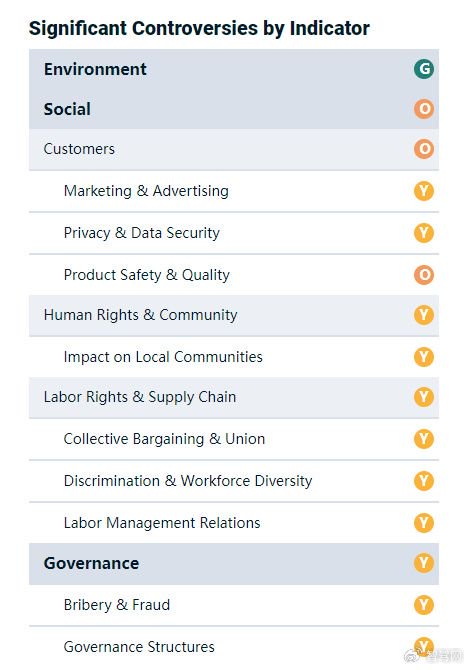The height and width of the screenshot is (670, 468).
Task: Expand the Environment section row
Action: [234, 69]
